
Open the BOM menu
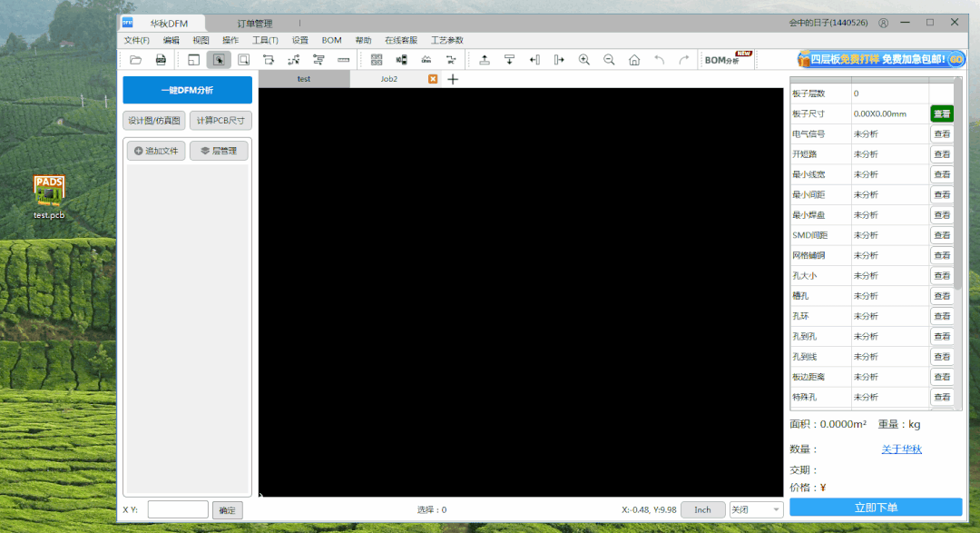tap(332, 40)
